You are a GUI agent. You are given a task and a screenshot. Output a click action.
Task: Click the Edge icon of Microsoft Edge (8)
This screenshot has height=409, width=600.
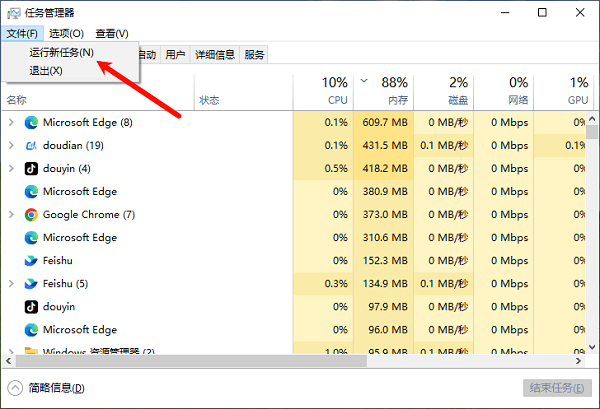(x=32, y=122)
